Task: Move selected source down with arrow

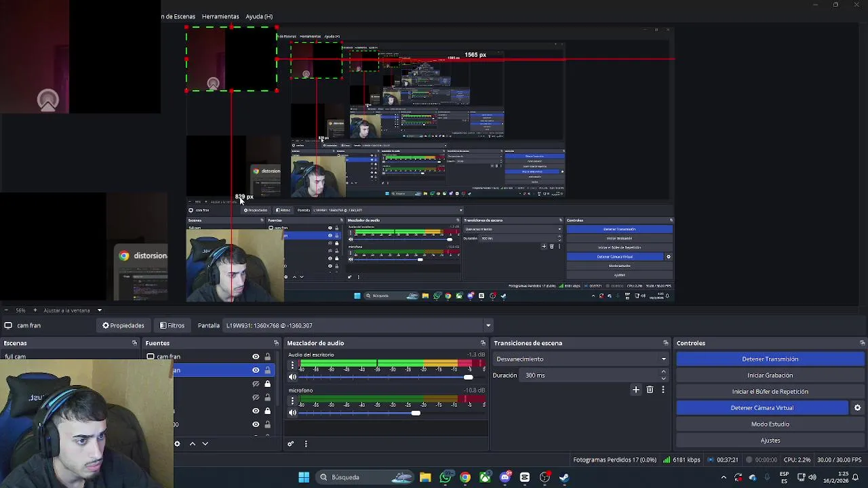Action: [205, 444]
